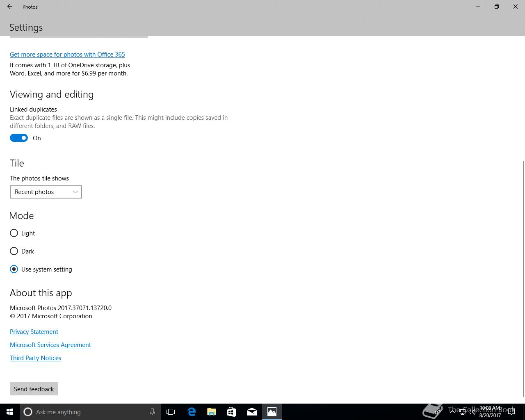The height and width of the screenshot is (420, 525).
Task: Click the Photos app taskbar icon
Action: tap(272, 412)
